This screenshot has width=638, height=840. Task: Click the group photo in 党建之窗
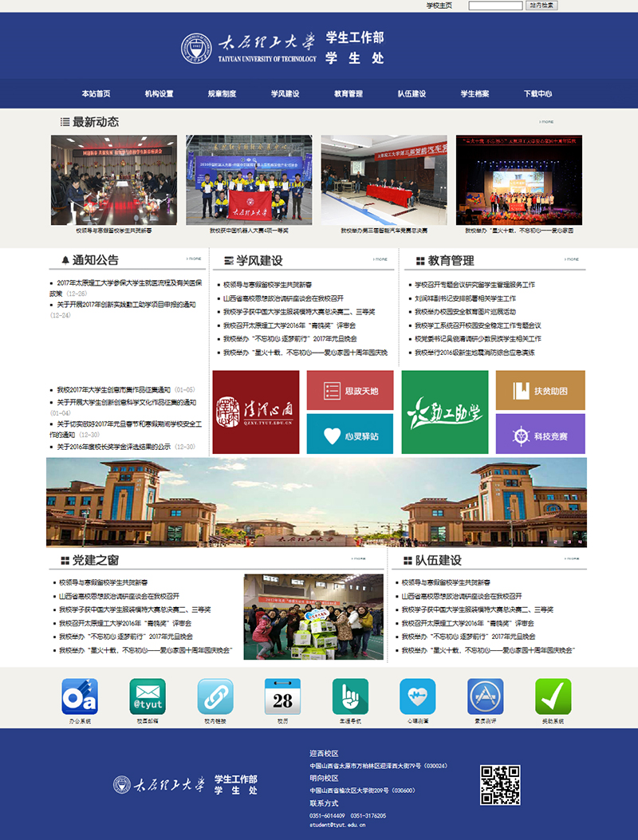(x=313, y=617)
